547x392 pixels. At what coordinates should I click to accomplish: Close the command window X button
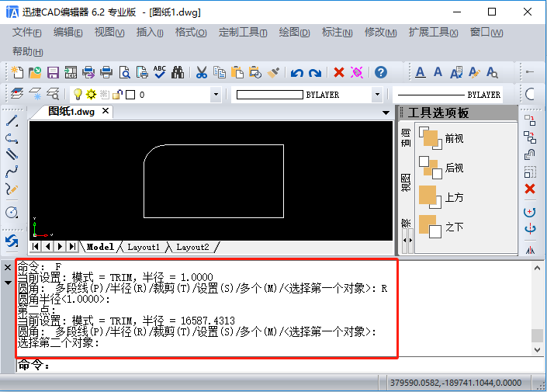[x=8, y=267]
